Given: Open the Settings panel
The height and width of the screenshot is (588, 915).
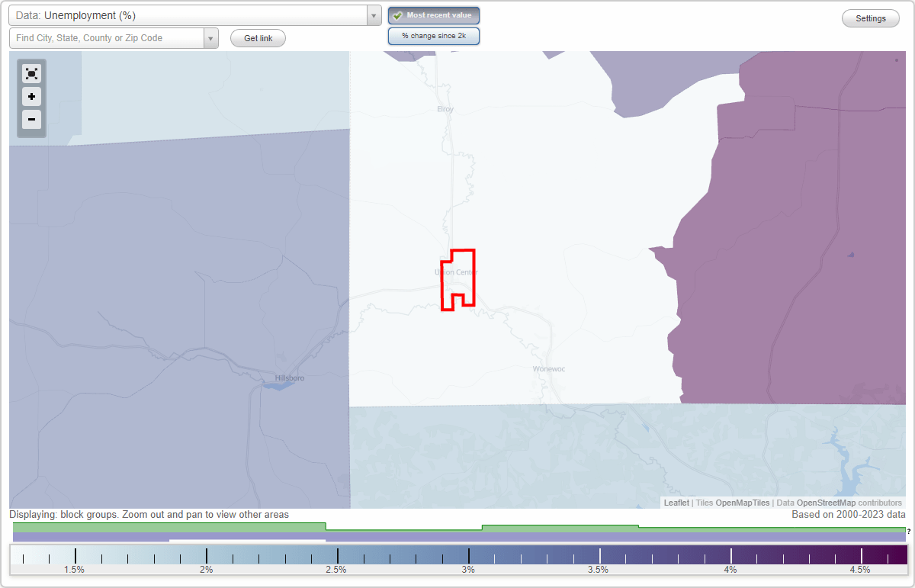Looking at the screenshot, I should (x=870, y=18).
